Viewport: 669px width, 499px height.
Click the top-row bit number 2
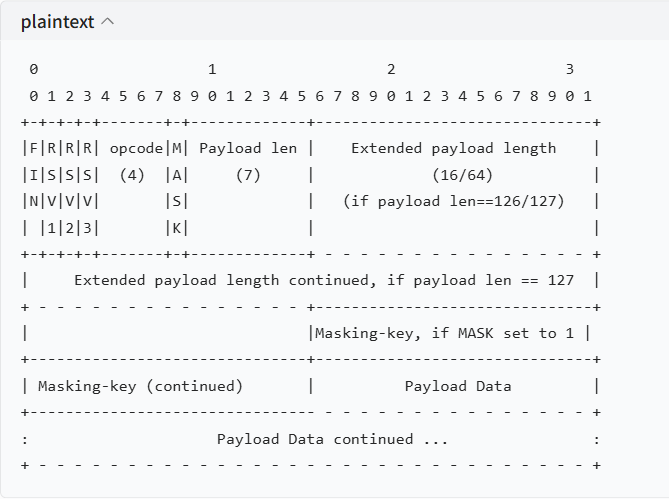[391, 69]
